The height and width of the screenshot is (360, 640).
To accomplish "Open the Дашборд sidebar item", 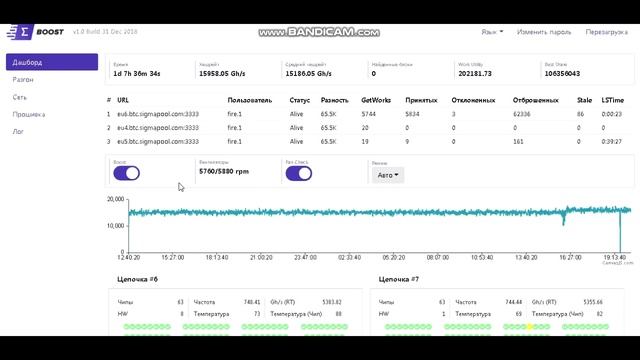I will point(52,62).
